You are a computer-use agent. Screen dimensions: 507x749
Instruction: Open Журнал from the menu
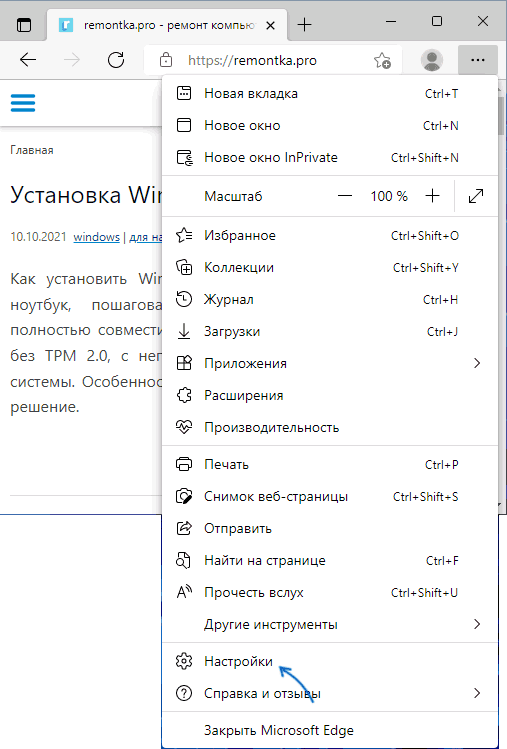[x=330, y=300]
